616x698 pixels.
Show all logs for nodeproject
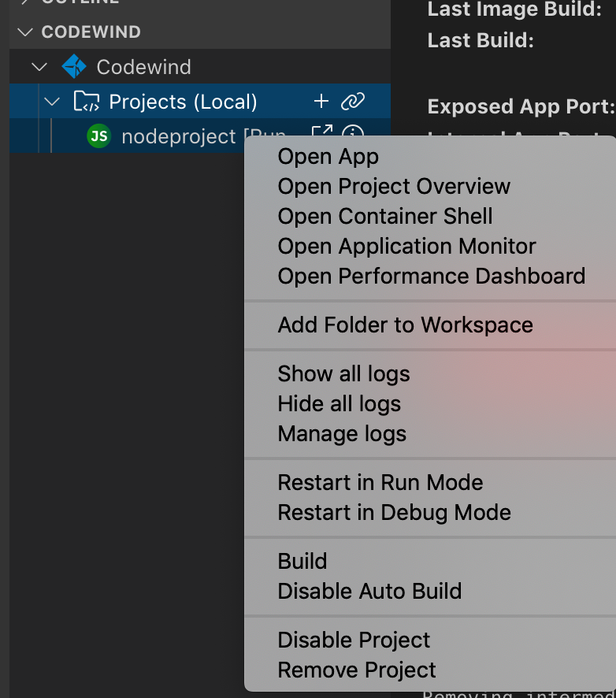[x=343, y=373]
